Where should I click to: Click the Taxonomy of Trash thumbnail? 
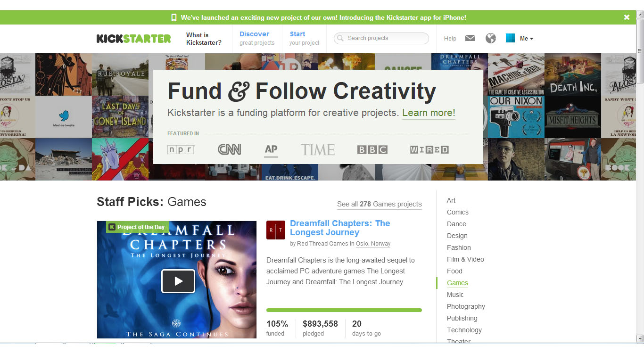click(64, 159)
